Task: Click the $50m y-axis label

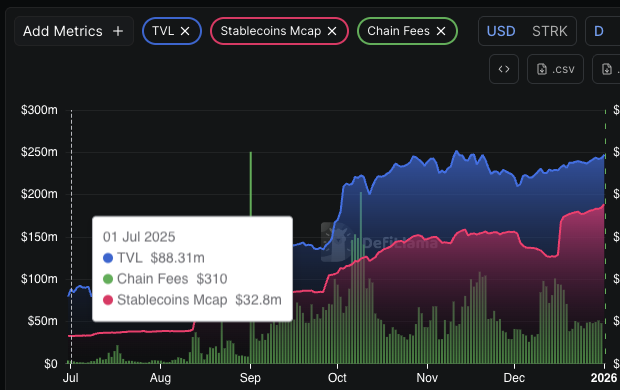Action: (42, 321)
